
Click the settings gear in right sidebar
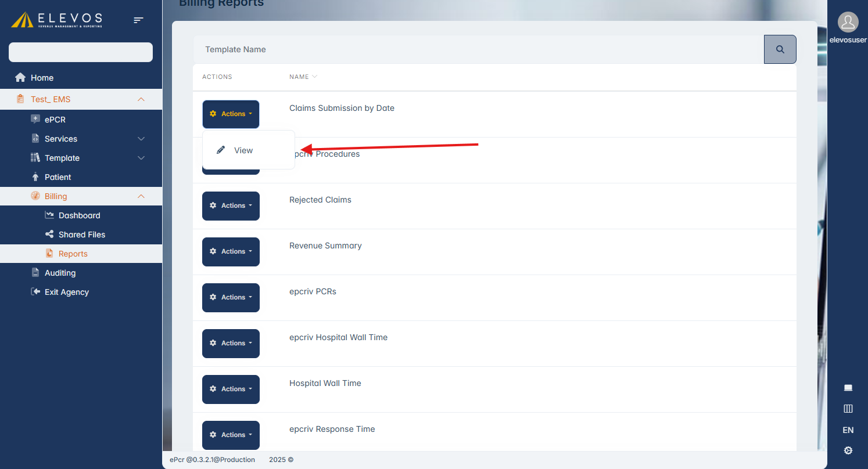pos(848,450)
